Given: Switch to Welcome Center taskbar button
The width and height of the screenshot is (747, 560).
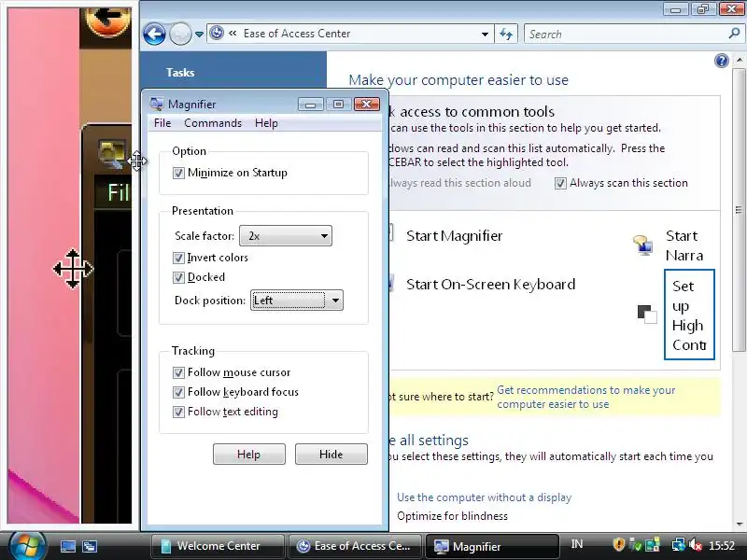Looking at the screenshot, I should 218,546.
